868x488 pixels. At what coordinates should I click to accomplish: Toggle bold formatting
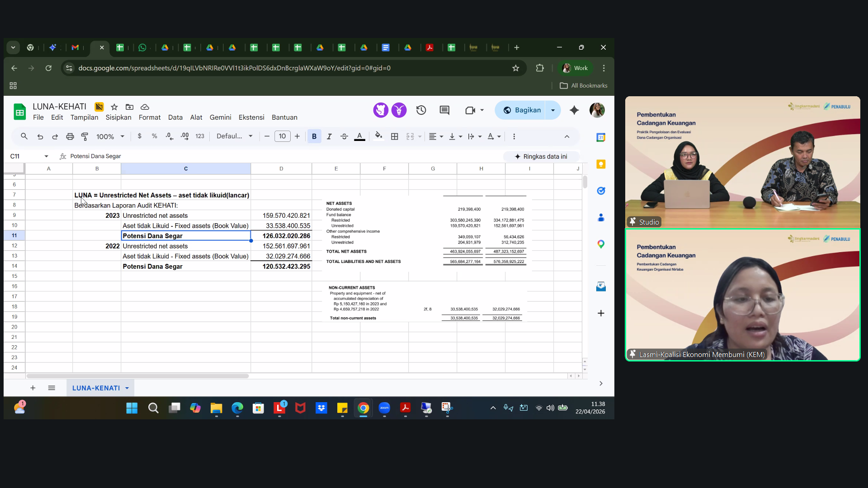click(x=314, y=136)
